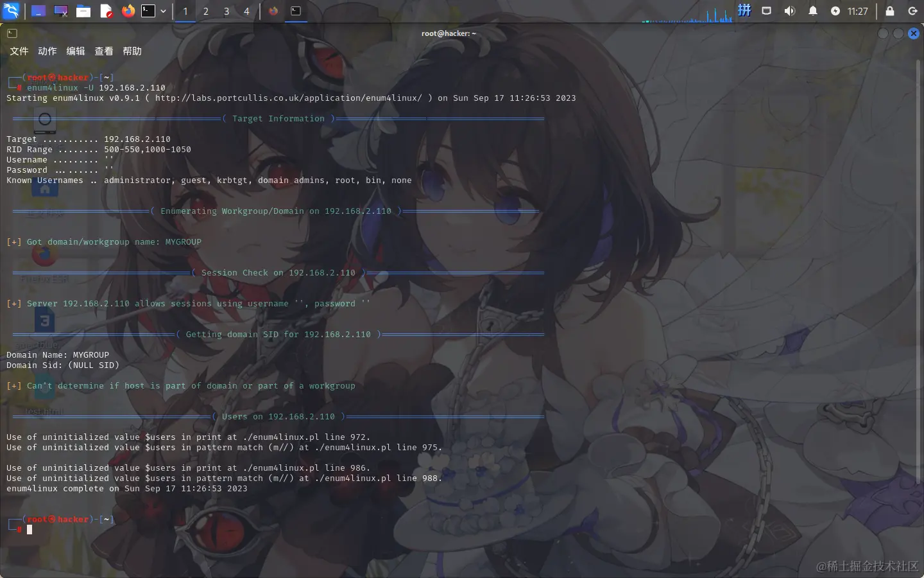Expand the terminal launcher dropdown arrow
This screenshot has width=924, height=578.
[x=164, y=11]
